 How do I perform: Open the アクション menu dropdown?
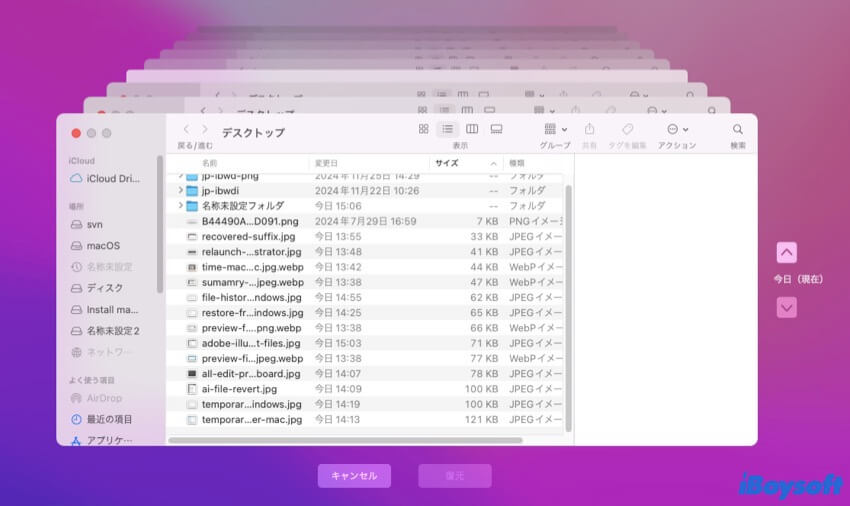(x=677, y=129)
